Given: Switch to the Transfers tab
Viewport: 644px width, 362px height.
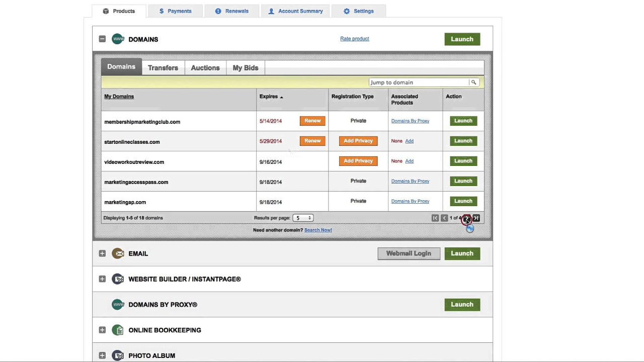Looking at the screenshot, I should click(163, 68).
